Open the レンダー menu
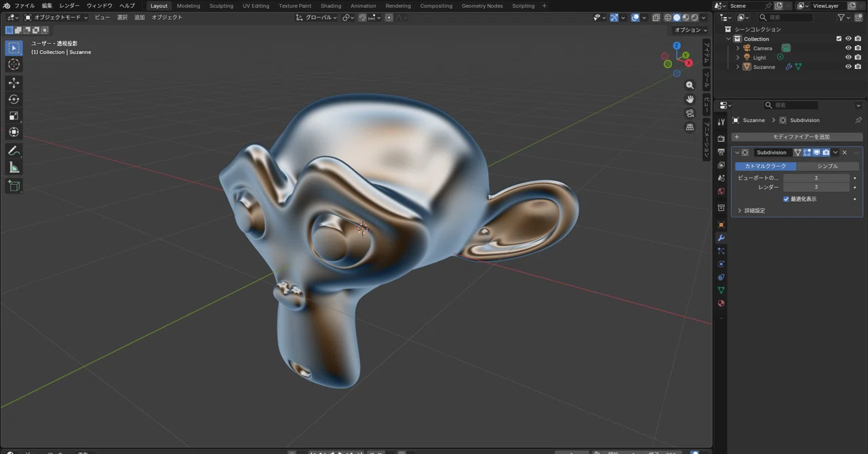The width and height of the screenshot is (868, 454). pos(69,5)
